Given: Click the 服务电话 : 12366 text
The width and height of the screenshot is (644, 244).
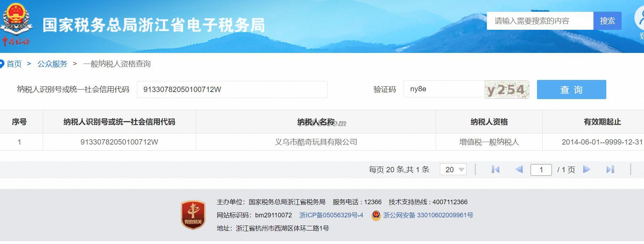Looking at the screenshot, I should [x=357, y=202].
